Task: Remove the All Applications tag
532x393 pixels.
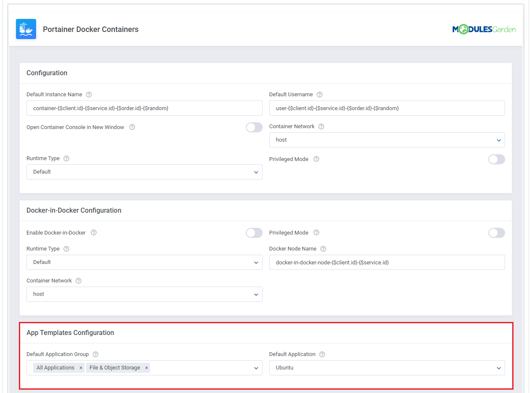Action: (x=81, y=368)
